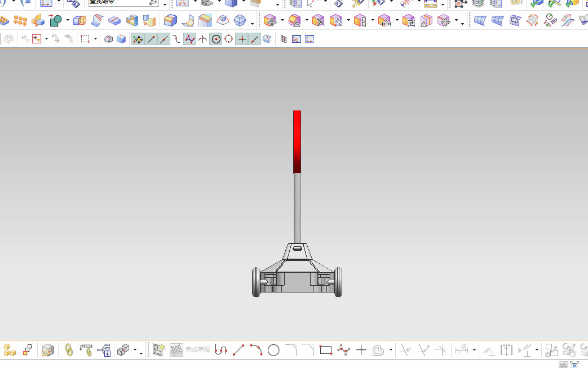Open the dropdown beside the exploded views icon

135,351
